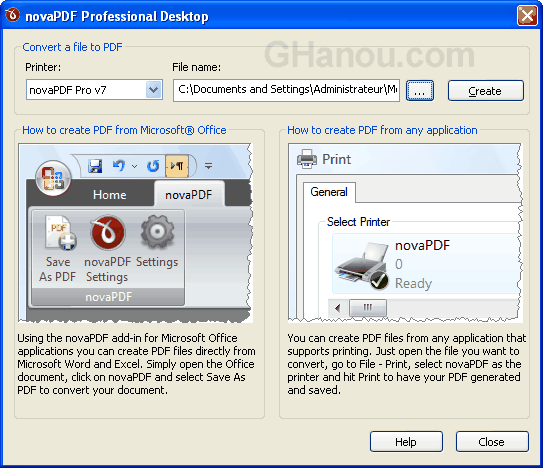The height and width of the screenshot is (468, 543).
Task: Open the Printer dropdown arrow
Action: [153, 90]
